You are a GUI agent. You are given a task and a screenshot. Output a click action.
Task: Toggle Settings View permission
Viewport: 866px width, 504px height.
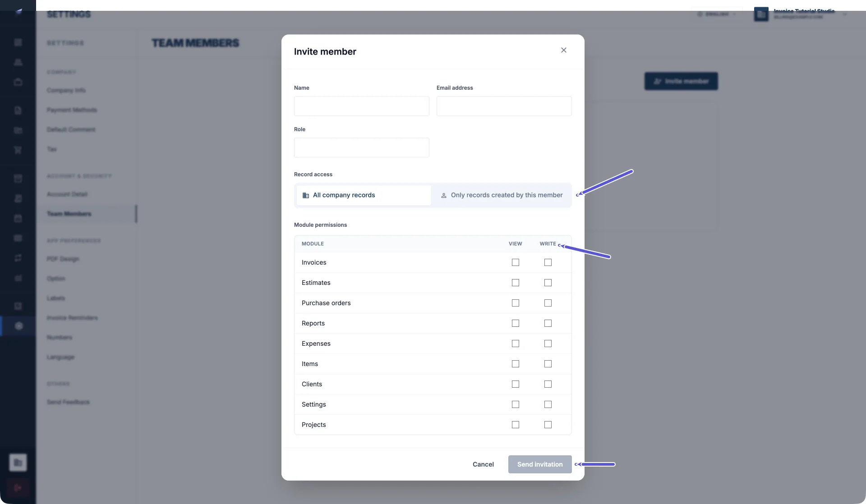(x=516, y=404)
